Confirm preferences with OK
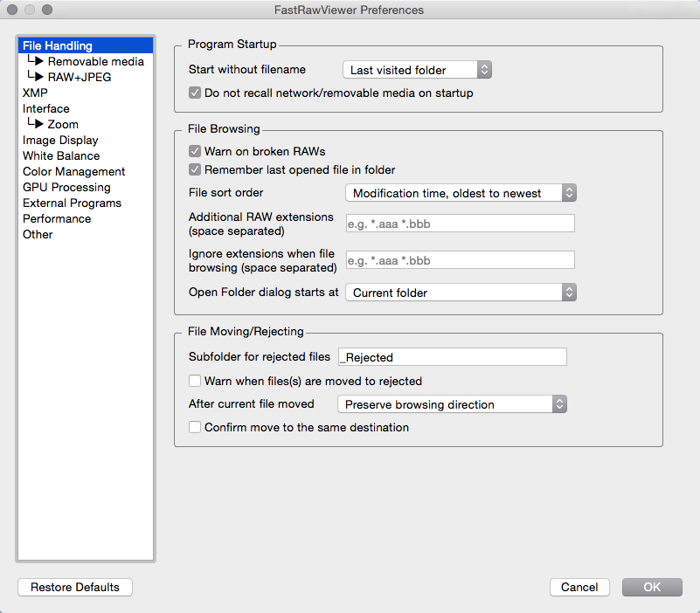The image size is (700, 613). pos(652,587)
